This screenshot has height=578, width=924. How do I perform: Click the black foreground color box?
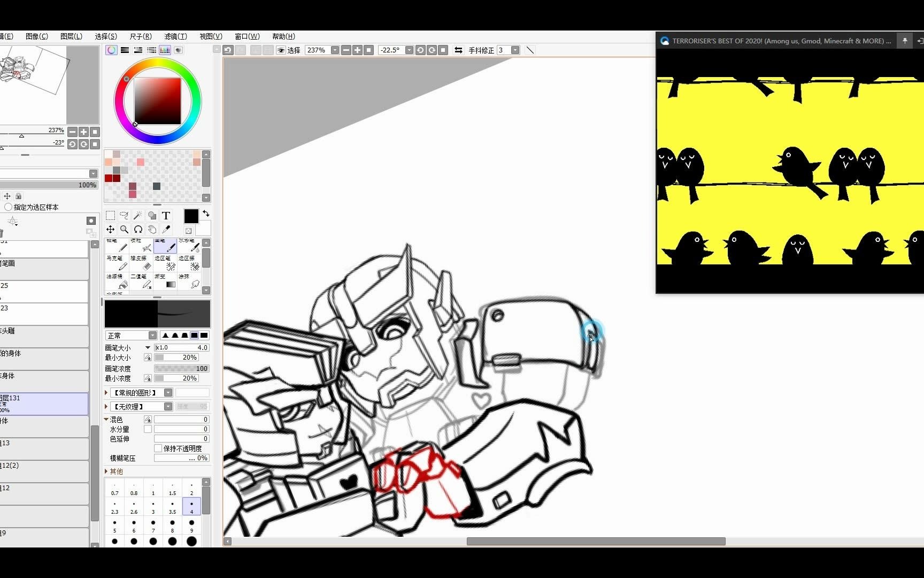tap(191, 216)
